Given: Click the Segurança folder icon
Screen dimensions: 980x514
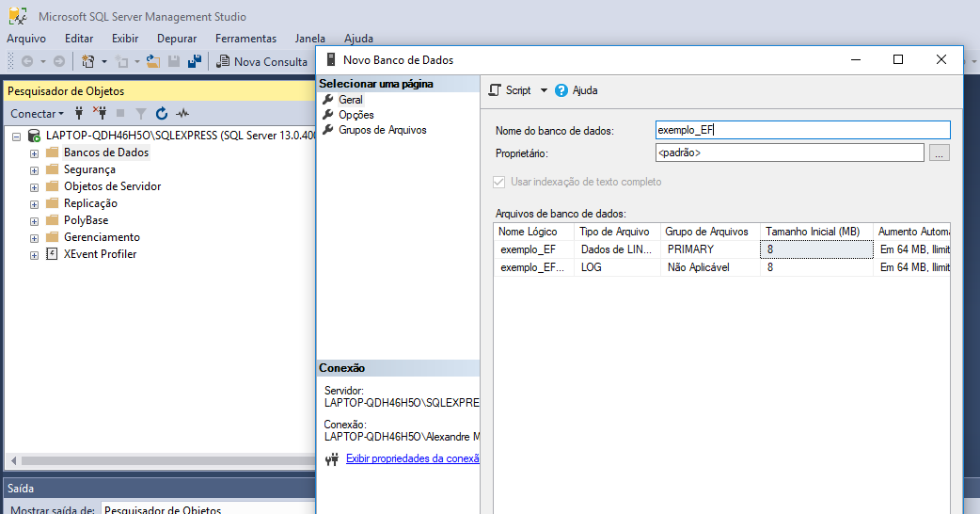Looking at the screenshot, I should click(x=53, y=169).
